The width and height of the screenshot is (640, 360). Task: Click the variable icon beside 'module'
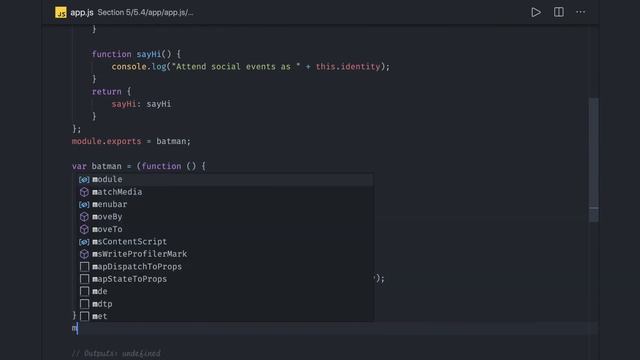(x=84, y=180)
